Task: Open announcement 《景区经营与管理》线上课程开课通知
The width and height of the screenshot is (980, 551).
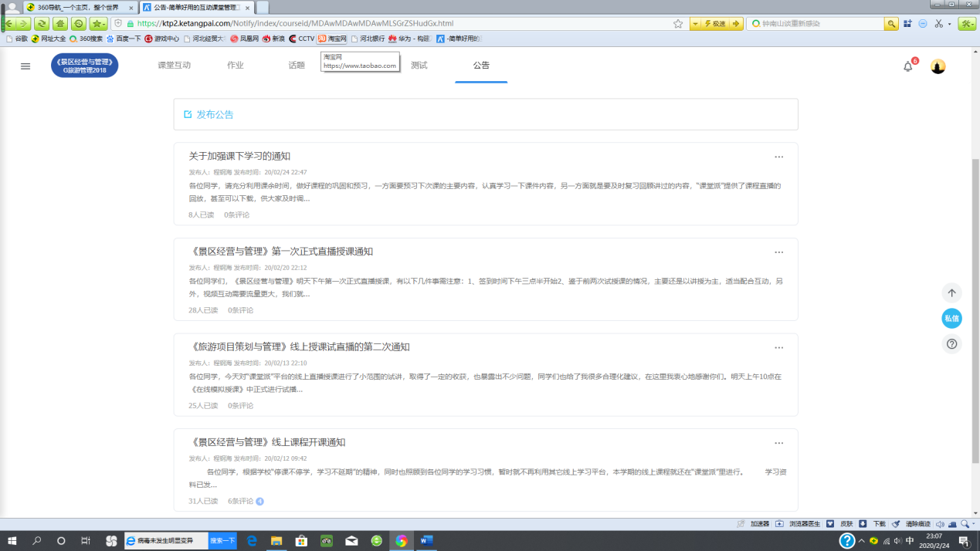Action: pos(267,442)
